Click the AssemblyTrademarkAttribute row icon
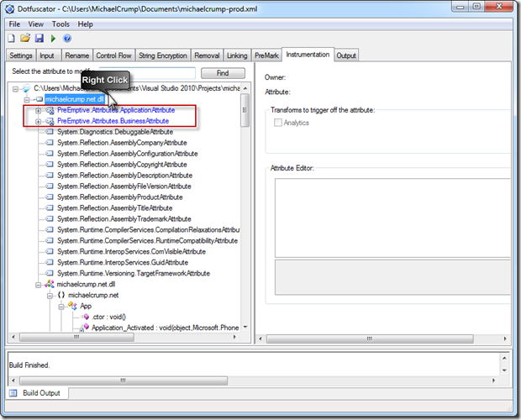 click(50, 218)
